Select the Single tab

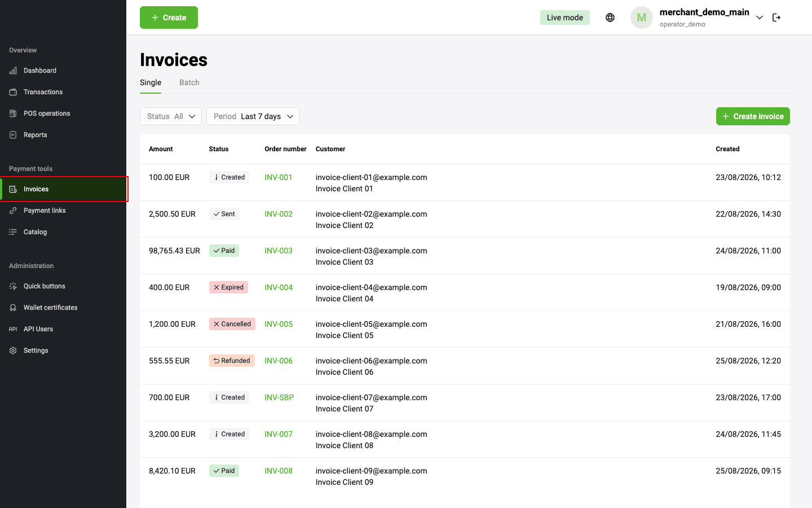[151, 82]
